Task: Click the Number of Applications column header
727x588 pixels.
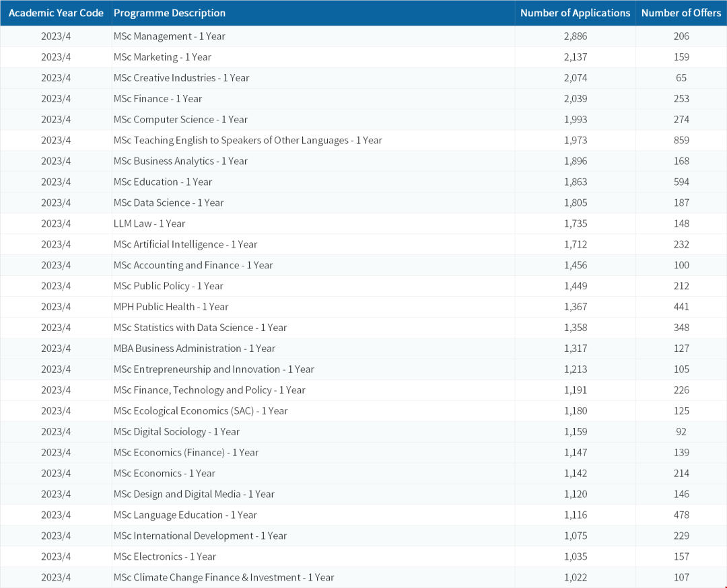Action: coord(575,13)
